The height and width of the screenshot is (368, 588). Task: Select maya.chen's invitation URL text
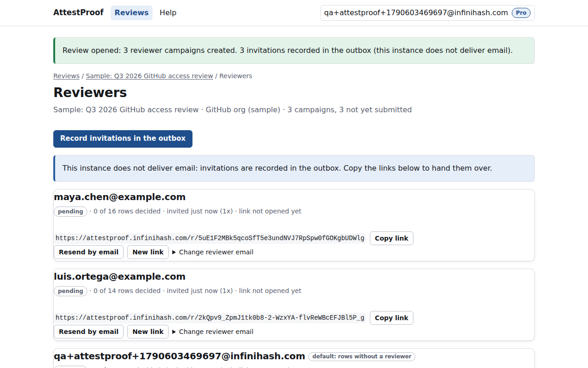pyautogui.click(x=210, y=238)
